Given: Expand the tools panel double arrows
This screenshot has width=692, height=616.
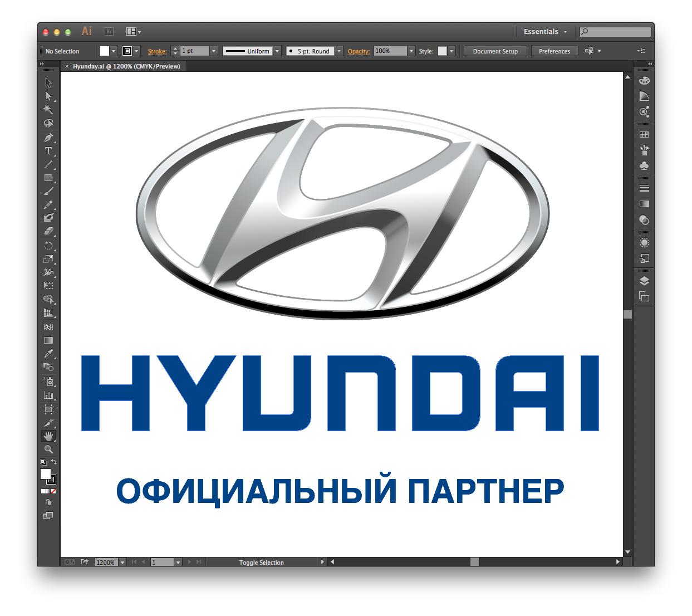Looking at the screenshot, I should coord(42,64).
